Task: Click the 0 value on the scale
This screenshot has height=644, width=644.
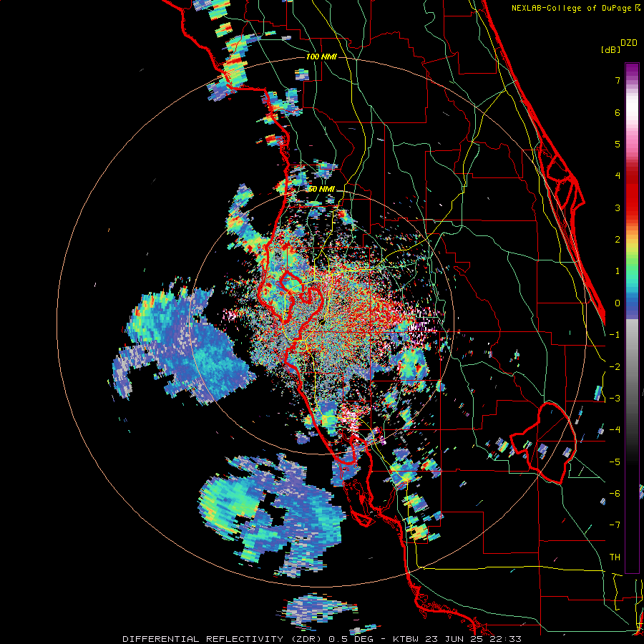Action: point(618,303)
